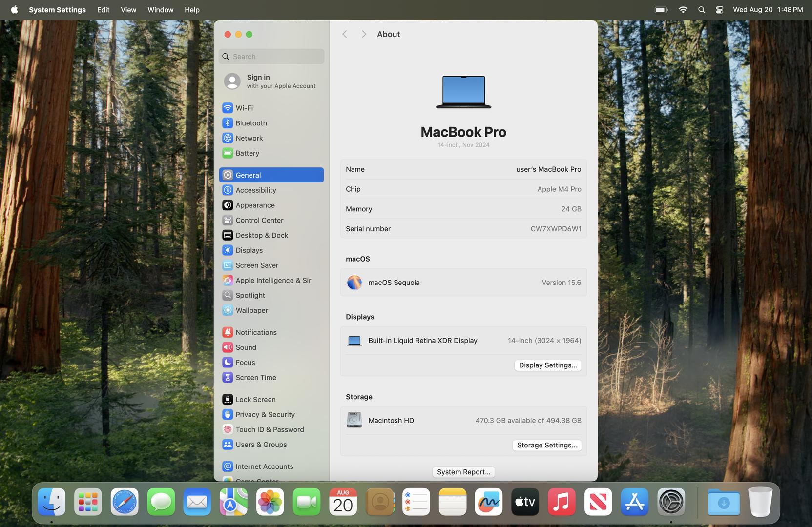Go back with the left chevron
Image resolution: width=812 pixels, height=527 pixels.
[345, 34]
